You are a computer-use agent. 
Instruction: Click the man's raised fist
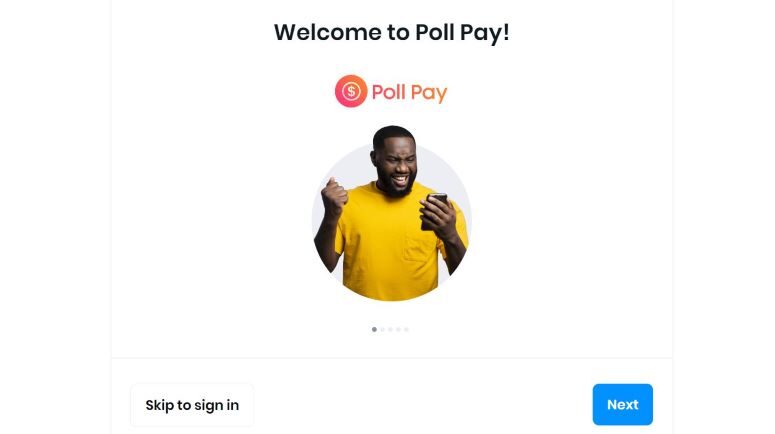tap(334, 197)
